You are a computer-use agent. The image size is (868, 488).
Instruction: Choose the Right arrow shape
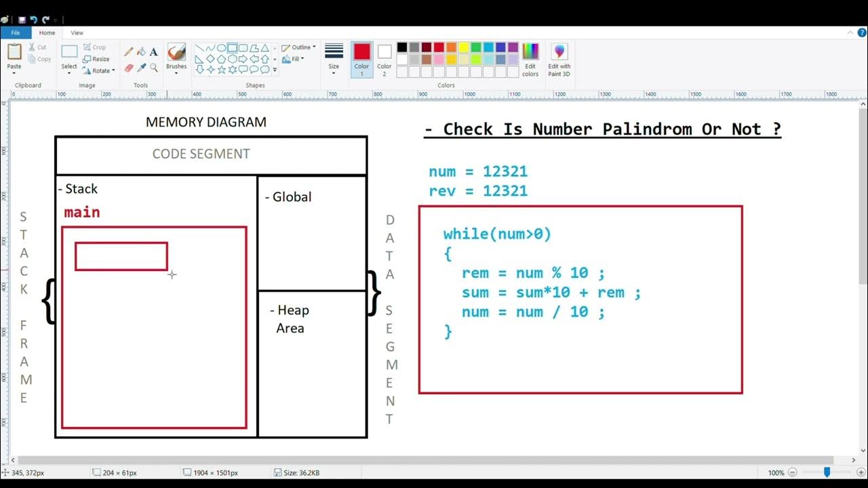tap(243, 59)
